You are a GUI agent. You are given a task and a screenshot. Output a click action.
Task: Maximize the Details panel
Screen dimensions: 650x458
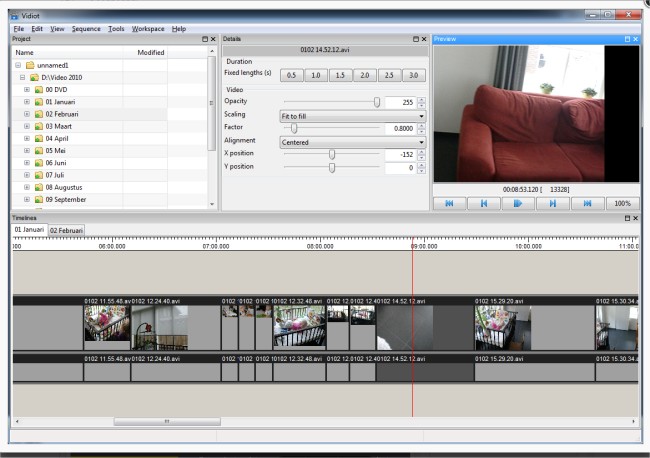414,39
